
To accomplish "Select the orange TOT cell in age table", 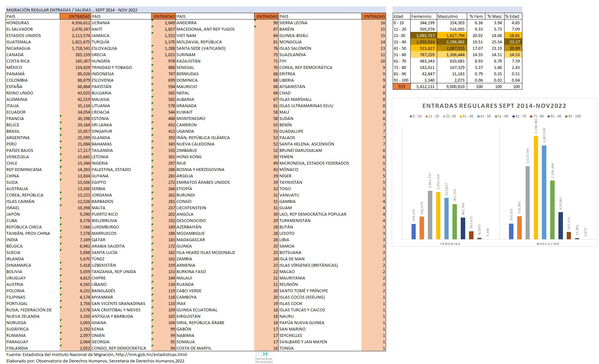I will [x=401, y=86].
